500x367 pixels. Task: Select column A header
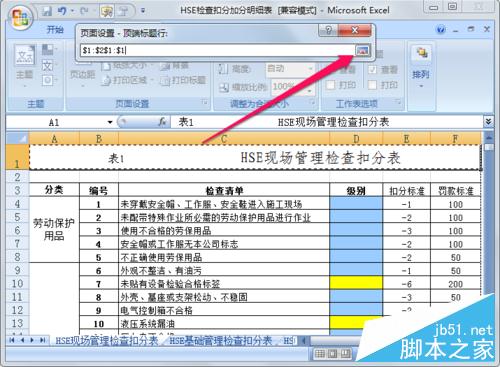[54, 138]
